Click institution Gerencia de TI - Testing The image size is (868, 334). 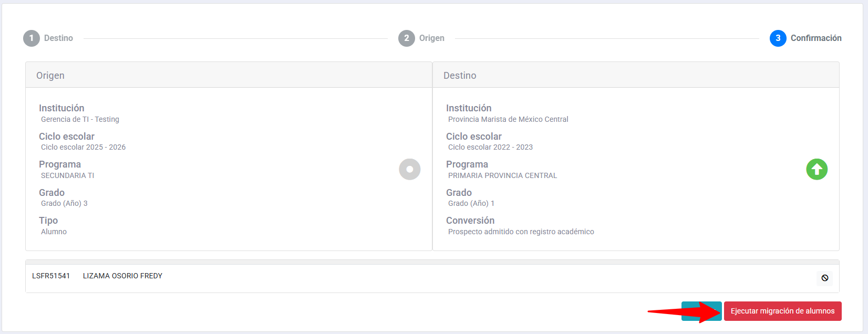point(80,119)
